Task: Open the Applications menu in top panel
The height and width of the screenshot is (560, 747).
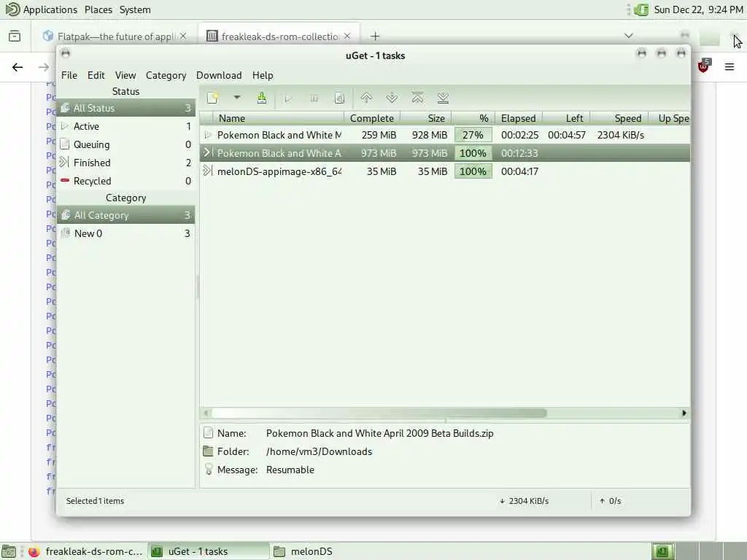Action: click(x=42, y=9)
